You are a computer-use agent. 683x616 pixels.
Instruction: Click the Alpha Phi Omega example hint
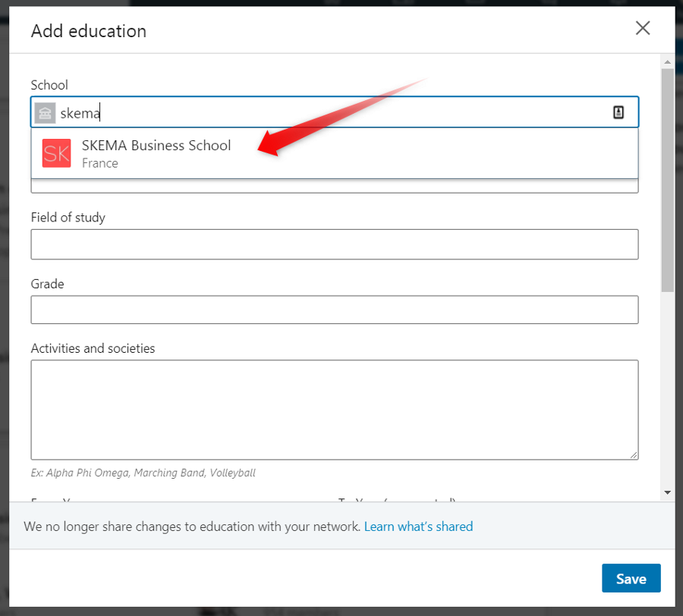pyautogui.click(x=143, y=473)
